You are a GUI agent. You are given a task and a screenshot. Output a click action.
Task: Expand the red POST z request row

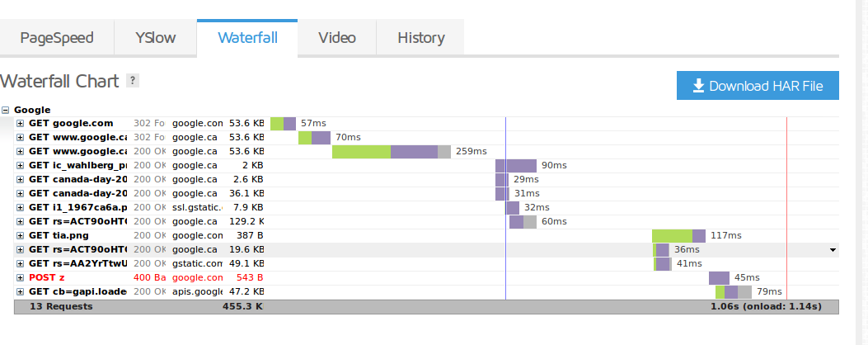pos(20,278)
